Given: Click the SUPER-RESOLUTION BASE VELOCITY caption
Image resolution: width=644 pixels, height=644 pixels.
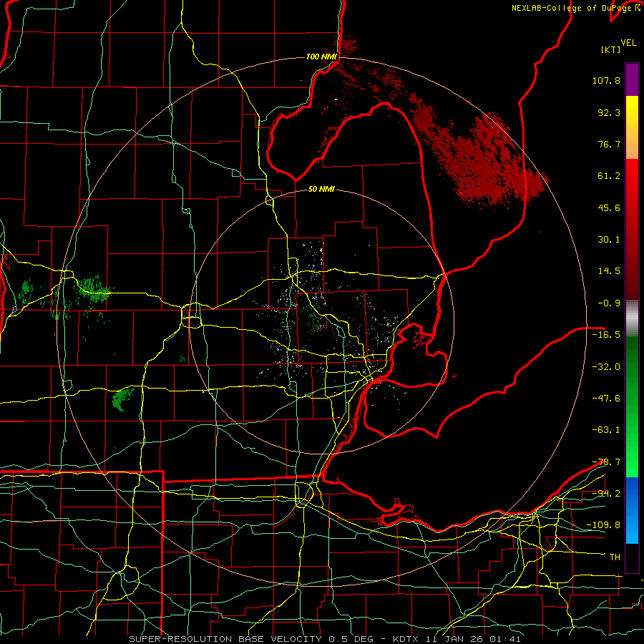Looking at the screenshot, I should tap(325, 639).
